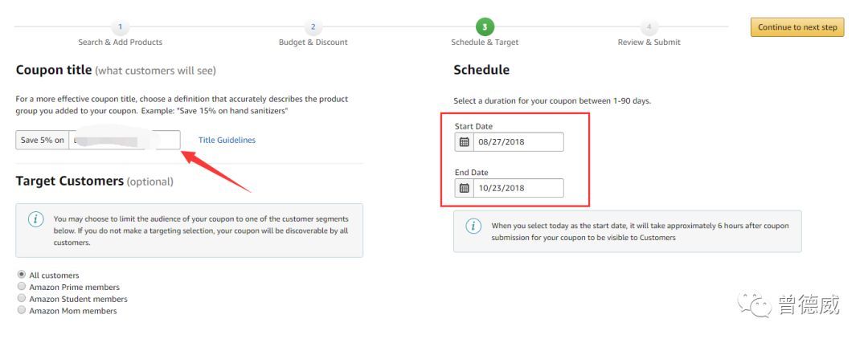Click the End Date field 10/23/2018

click(x=518, y=188)
